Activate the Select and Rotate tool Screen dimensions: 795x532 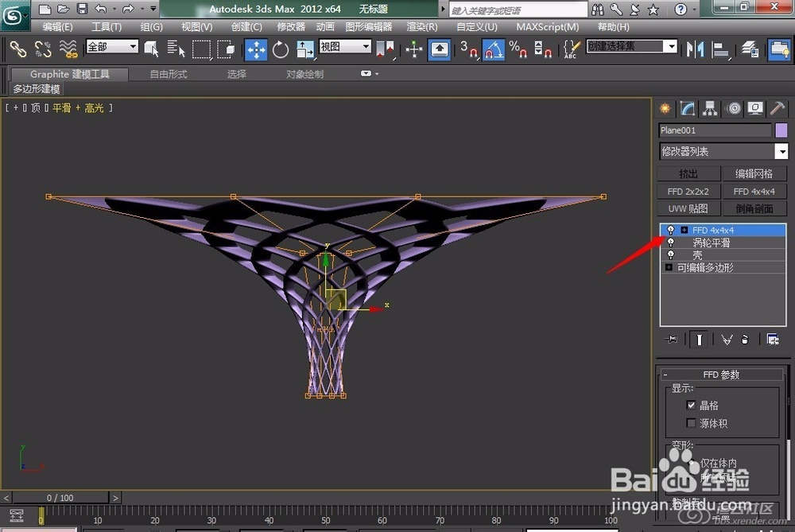click(280, 49)
